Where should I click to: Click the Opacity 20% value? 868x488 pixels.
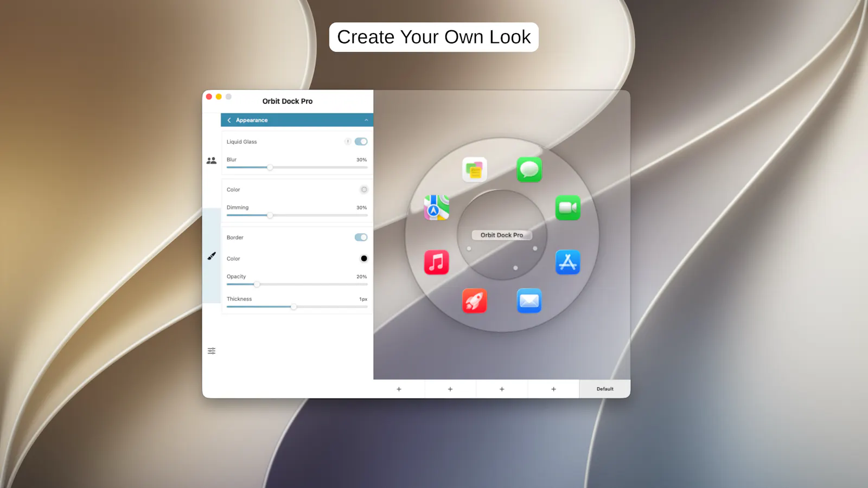coord(361,277)
